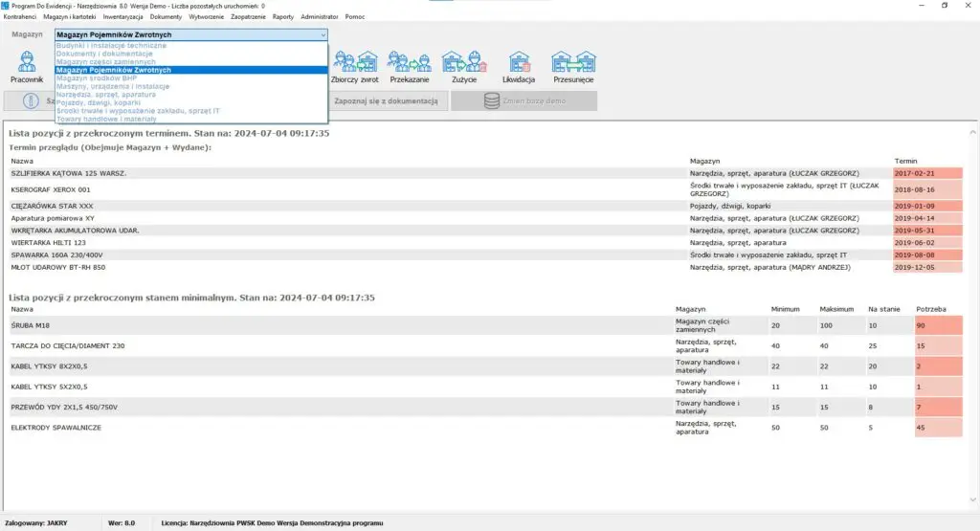Viewport: 980px width, 531px height.
Task: Pick Towary handlowe i materiały option
Action: (x=106, y=119)
